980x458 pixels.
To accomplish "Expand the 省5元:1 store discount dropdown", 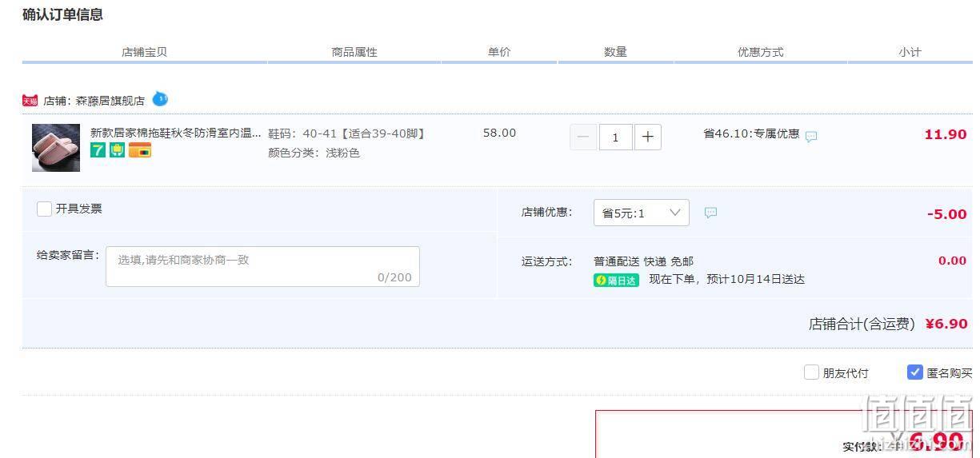I will (x=641, y=213).
